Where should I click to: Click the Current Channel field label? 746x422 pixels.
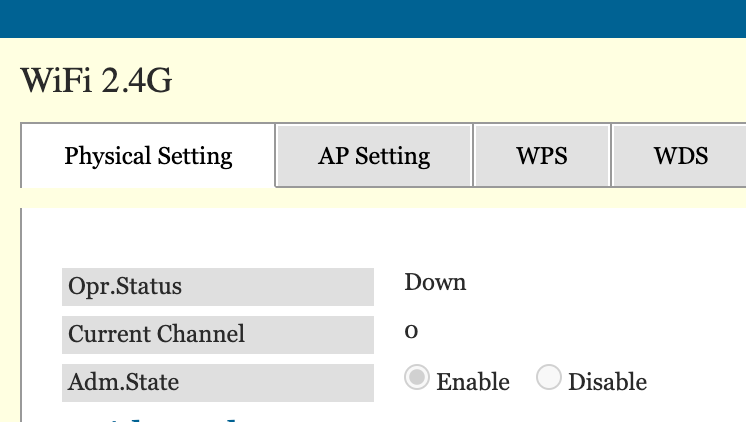pyautogui.click(x=156, y=334)
